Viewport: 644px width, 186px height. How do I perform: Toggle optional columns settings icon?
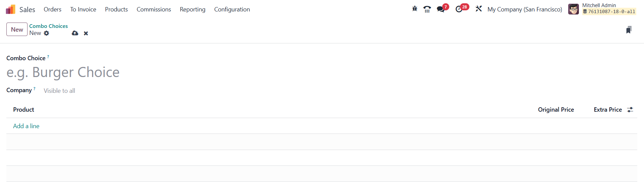630,110
